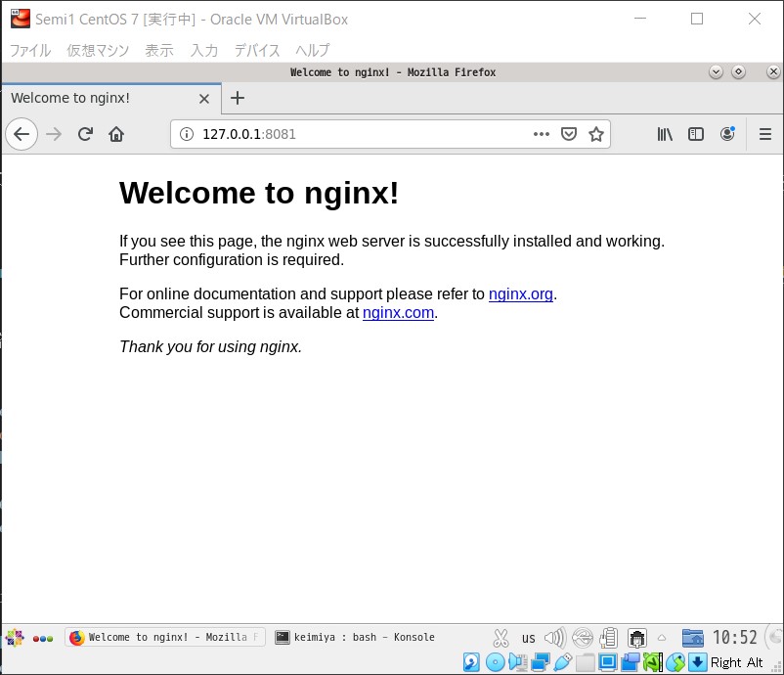Click VirtualBox shared folders status icon
This screenshot has width=784, height=675.
coord(585,662)
